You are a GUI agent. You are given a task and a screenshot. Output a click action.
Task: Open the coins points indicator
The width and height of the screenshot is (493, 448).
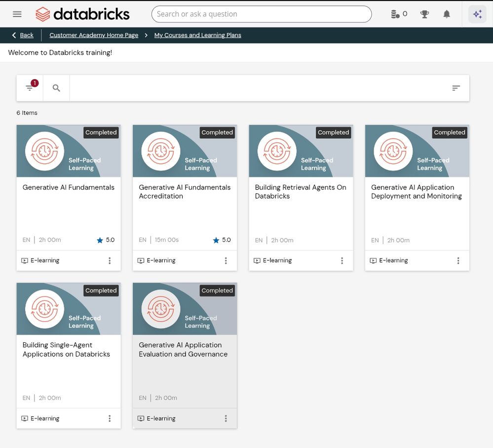point(399,14)
